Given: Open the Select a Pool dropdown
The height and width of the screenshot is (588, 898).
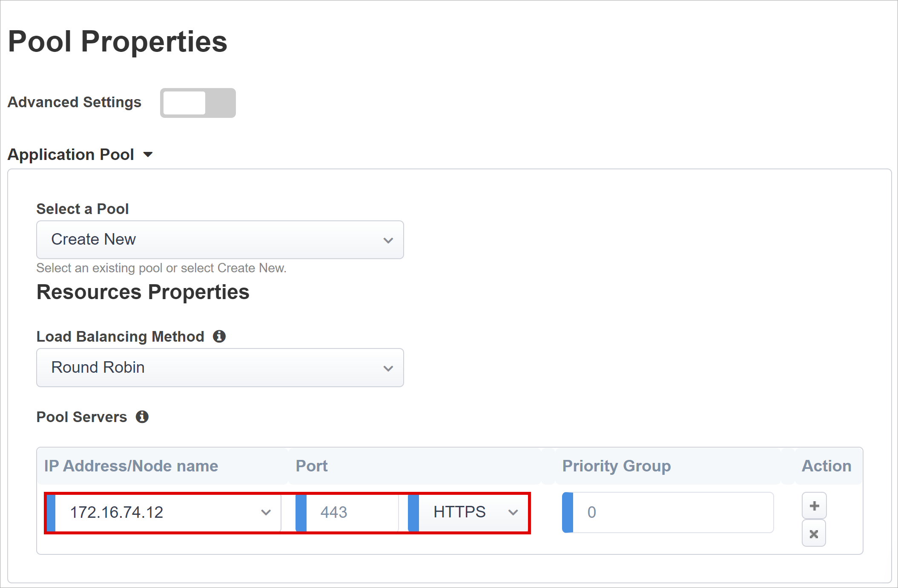Looking at the screenshot, I should [221, 239].
